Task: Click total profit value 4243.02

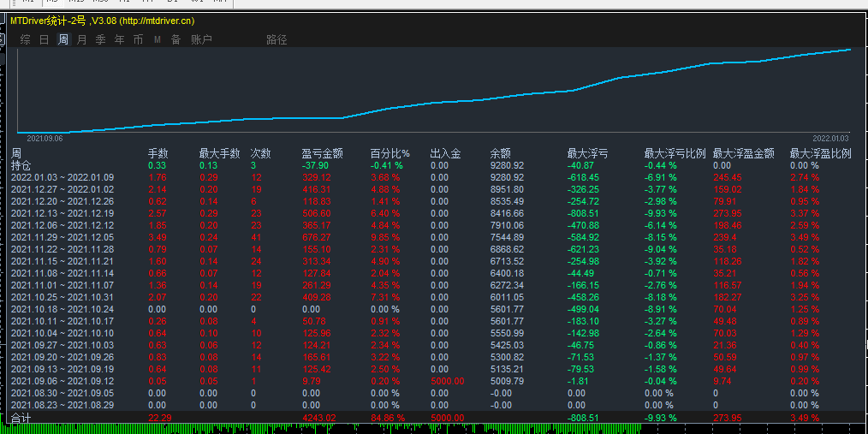Action: click(319, 418)
